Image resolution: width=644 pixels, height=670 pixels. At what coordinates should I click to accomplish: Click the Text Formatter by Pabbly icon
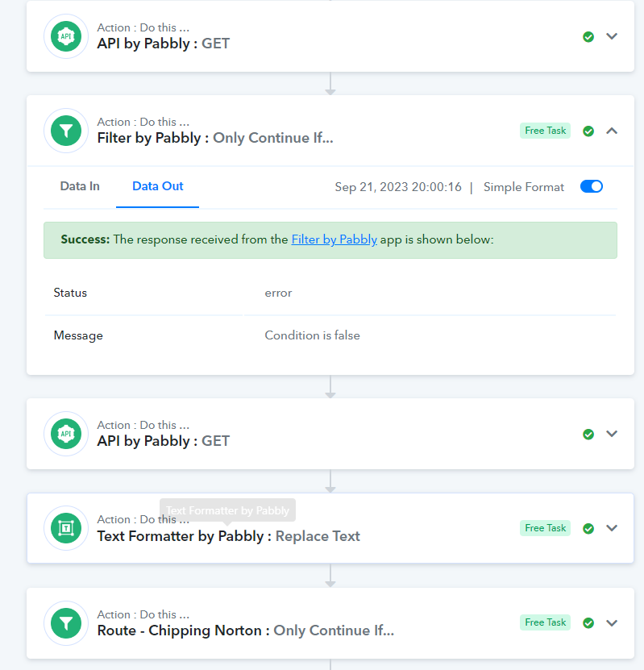pos(66,528)
